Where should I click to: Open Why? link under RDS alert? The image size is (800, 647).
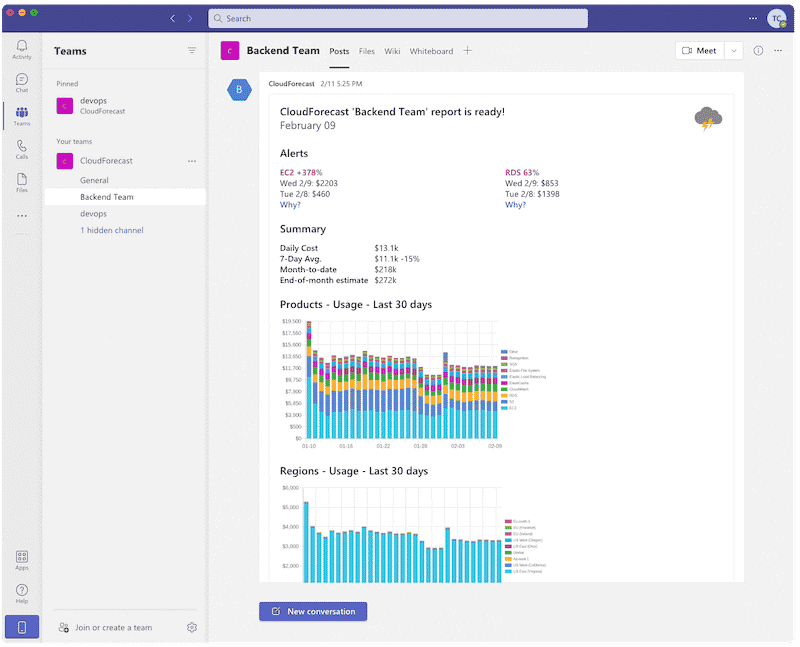[x=515, y=205]
